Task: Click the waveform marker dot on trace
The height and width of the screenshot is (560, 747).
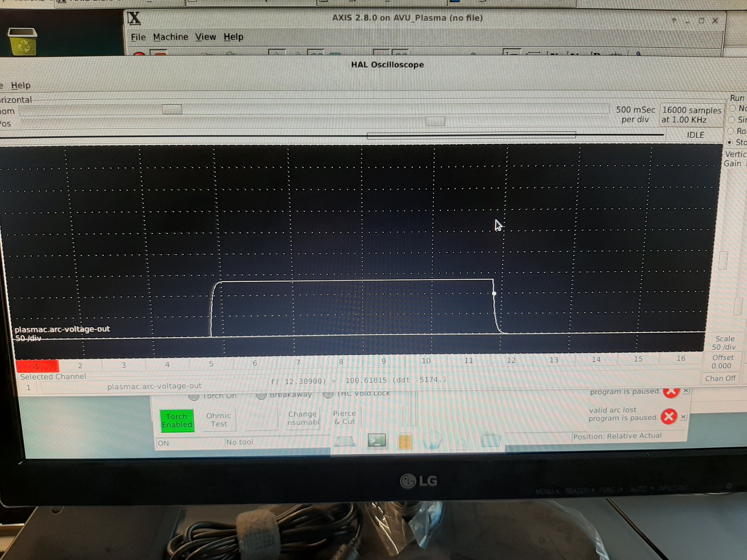Action: tap(494, 293)
